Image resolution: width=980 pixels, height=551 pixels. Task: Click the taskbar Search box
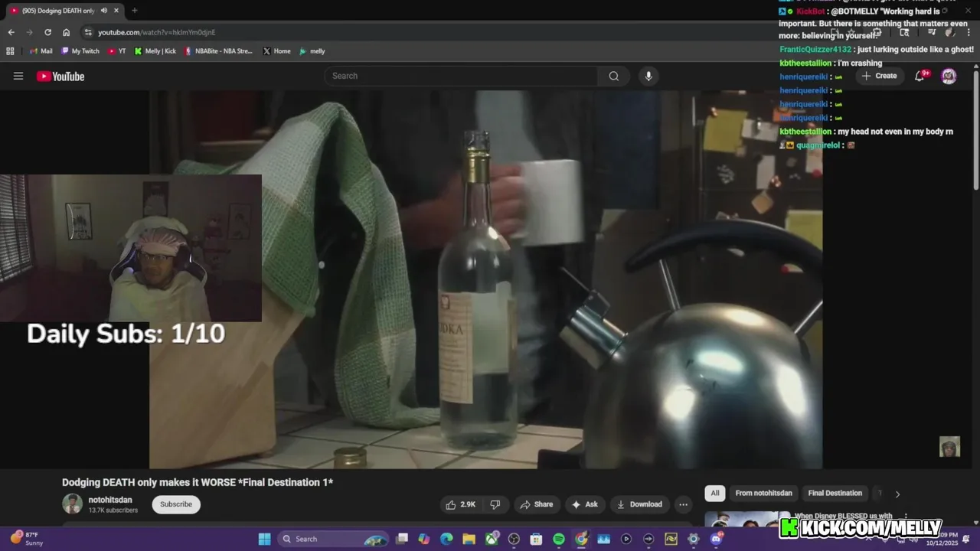click(334, 539)
